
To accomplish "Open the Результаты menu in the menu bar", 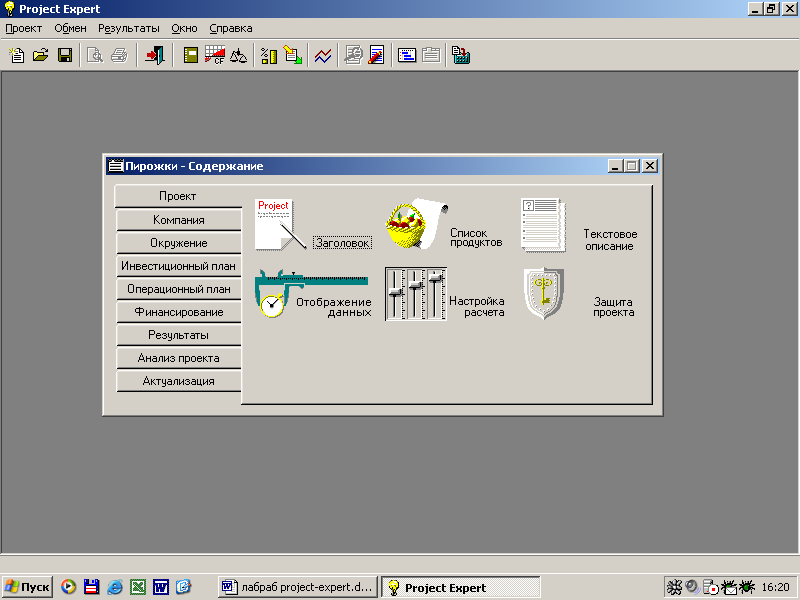I will 129,29.
